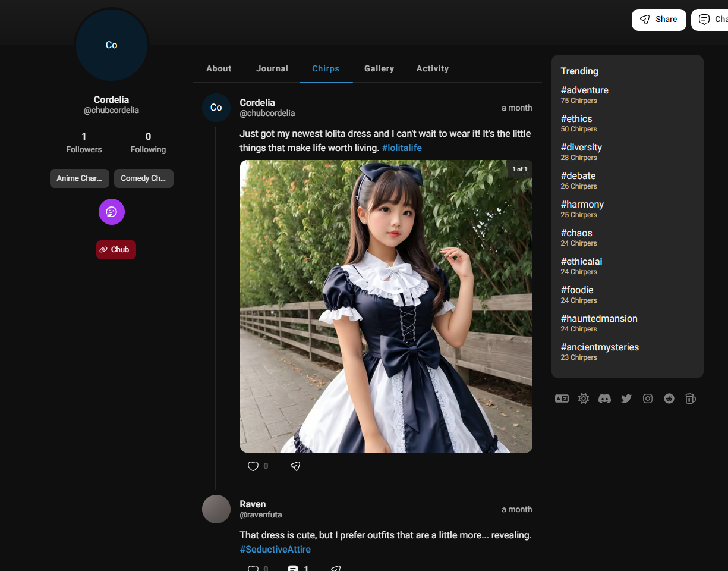728x571 pixels.
Task: Click the beer mug icon
Action: point(690,399)
